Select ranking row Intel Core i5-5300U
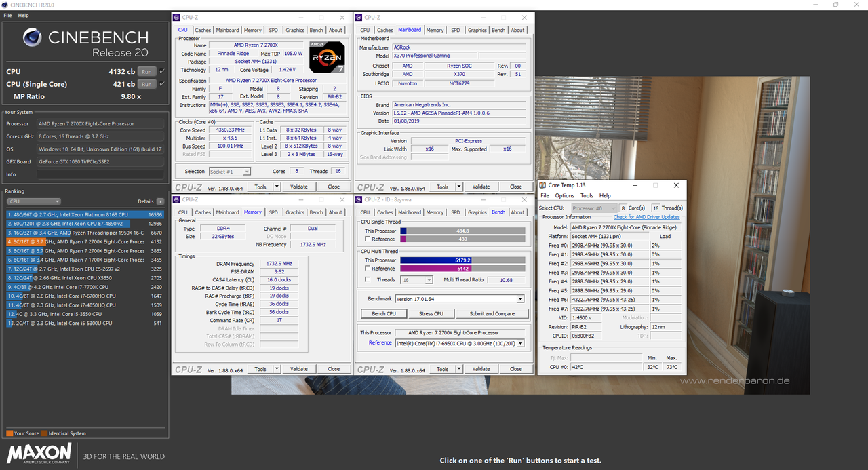Screen dimensions: 868x470 pyautogui.click(x=85, y=323)
